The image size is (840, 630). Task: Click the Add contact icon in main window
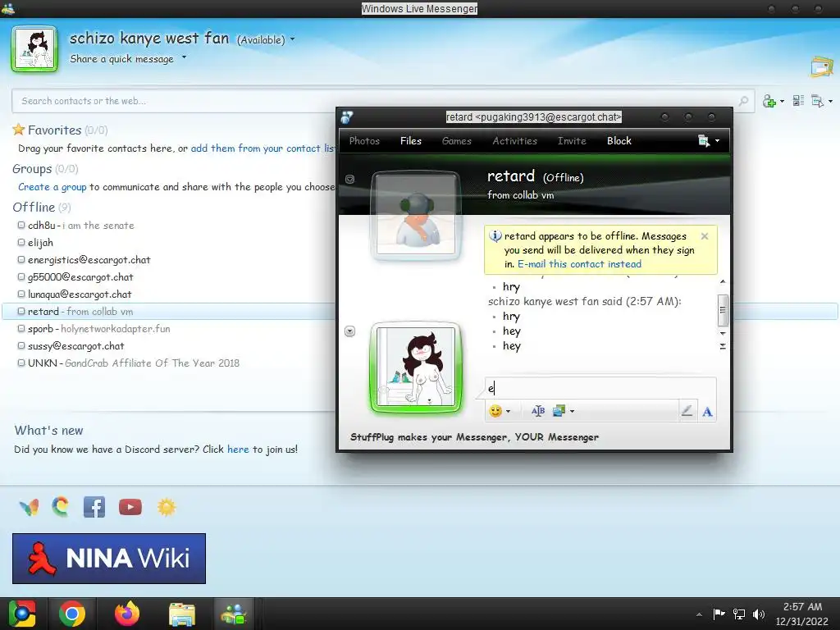pyautogui.click(x=769, y=101)
